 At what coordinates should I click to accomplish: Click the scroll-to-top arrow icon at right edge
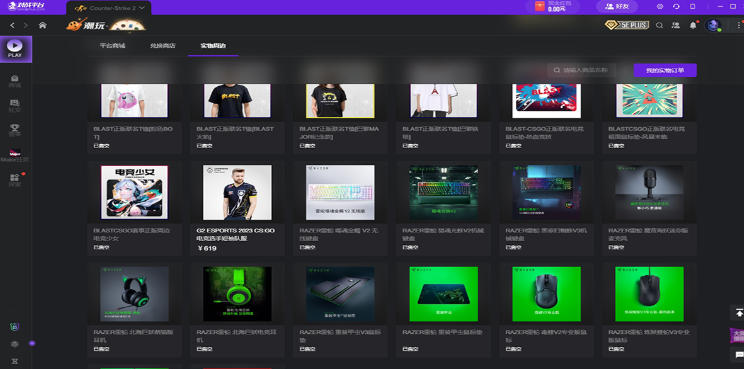[739, 313]
